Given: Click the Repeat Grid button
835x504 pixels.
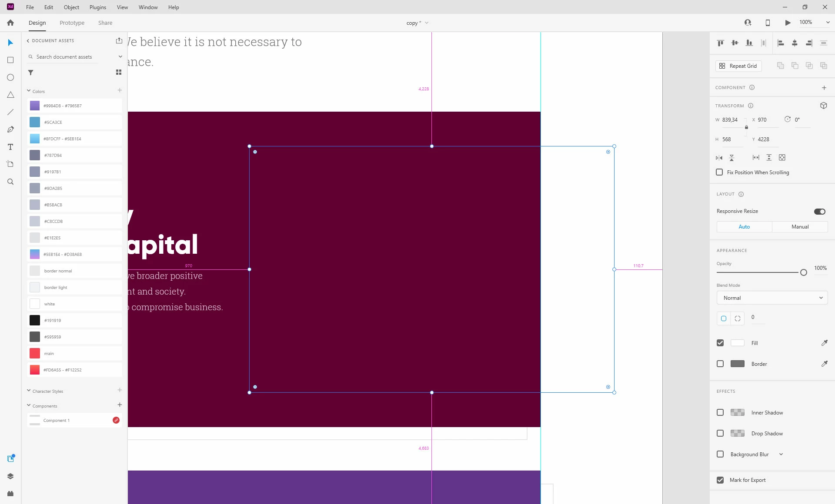Looking at the screenshot, I should coord(738,66).
